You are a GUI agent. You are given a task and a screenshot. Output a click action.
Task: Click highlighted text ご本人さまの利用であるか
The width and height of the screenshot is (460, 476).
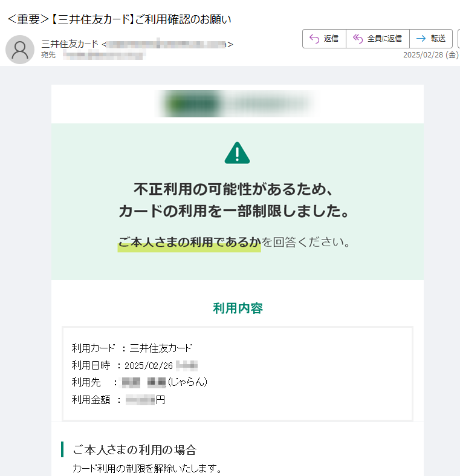[x=189, y=243]
